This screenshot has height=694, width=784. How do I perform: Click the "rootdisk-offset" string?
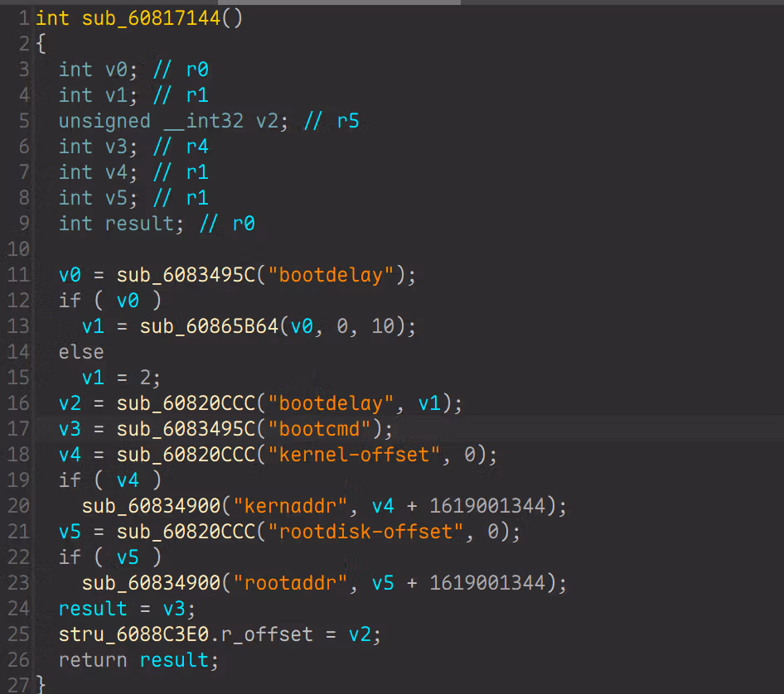click(x=365, y=533)
